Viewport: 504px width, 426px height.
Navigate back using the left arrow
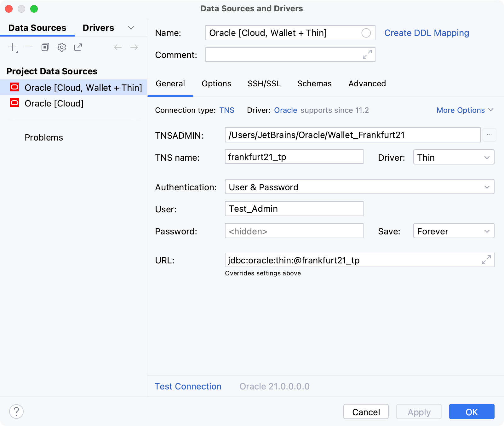(x=118, y=47)
